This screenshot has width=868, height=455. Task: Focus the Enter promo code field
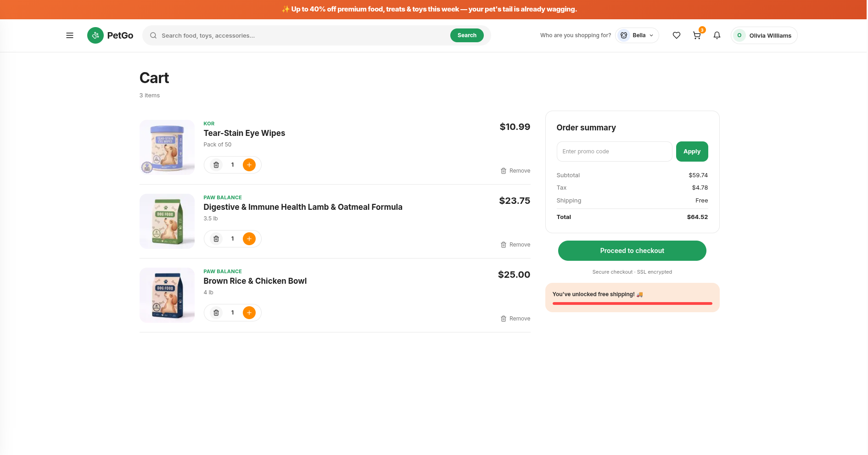click(x=615, y=152)
